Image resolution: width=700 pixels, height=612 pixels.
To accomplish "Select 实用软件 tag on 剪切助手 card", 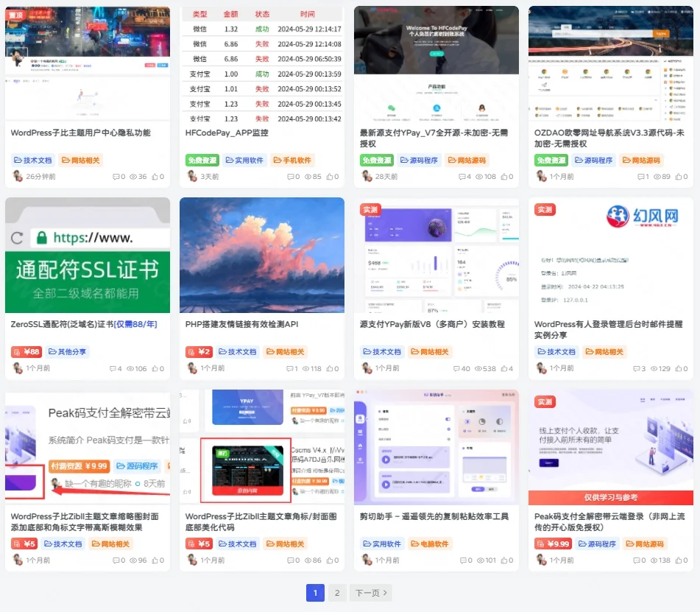I will 382,544.
